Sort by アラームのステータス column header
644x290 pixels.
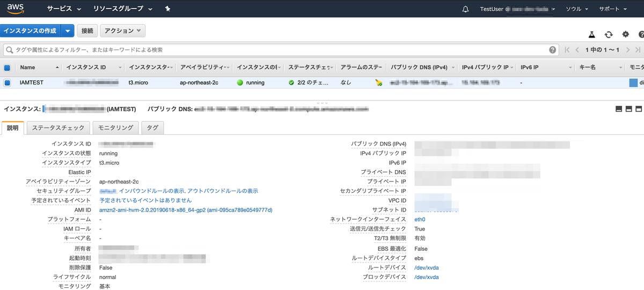361,68
